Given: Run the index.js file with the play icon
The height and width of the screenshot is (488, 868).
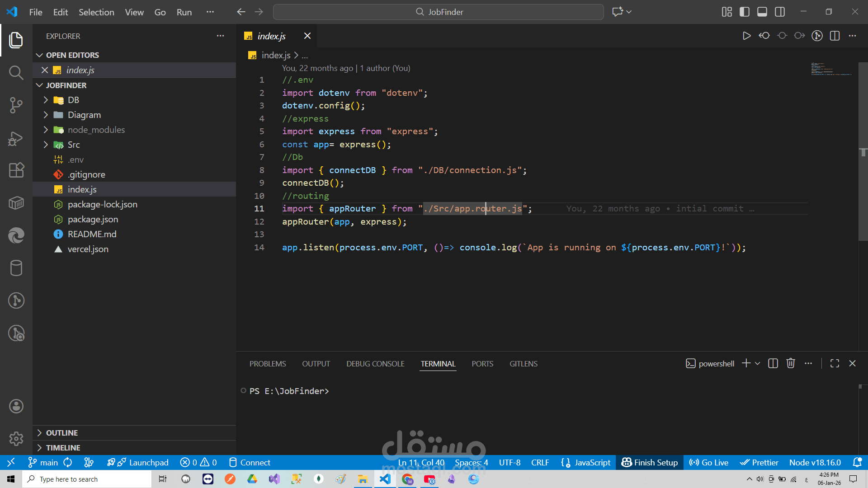Looking at the screenshot, I should coord(746,36).
